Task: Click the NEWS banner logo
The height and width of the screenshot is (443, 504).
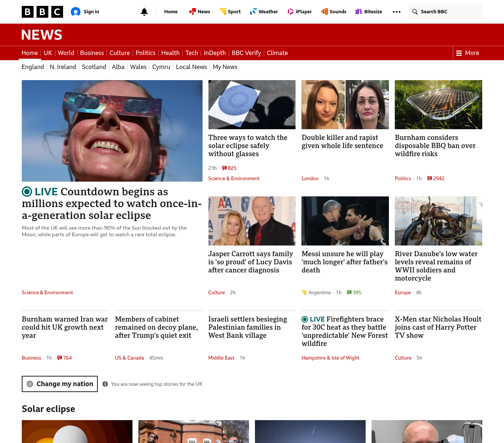Action: click(x=42, y=35)
